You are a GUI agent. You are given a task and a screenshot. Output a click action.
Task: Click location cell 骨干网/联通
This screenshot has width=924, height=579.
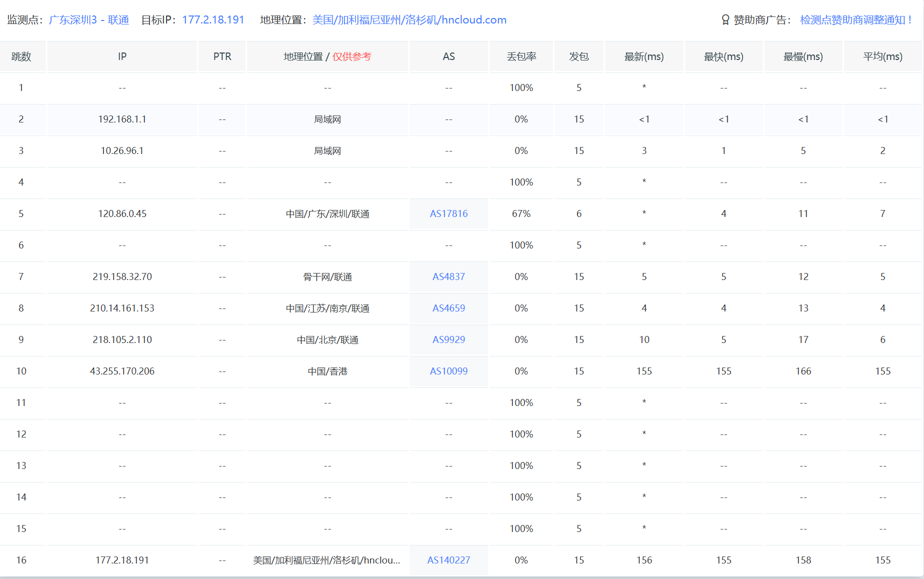point(327,276)
